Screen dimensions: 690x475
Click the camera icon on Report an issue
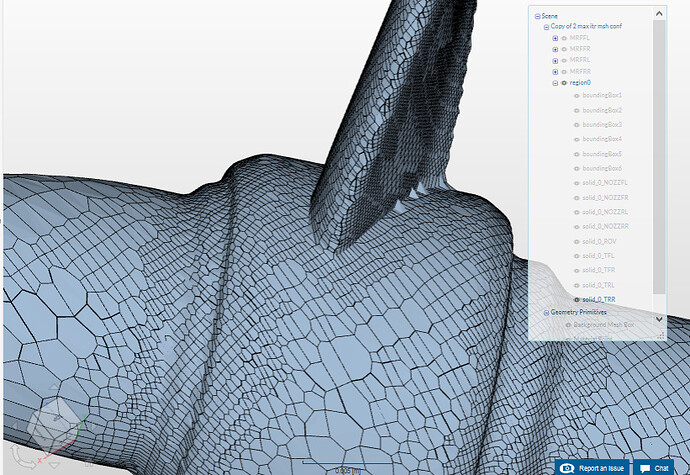567,468
